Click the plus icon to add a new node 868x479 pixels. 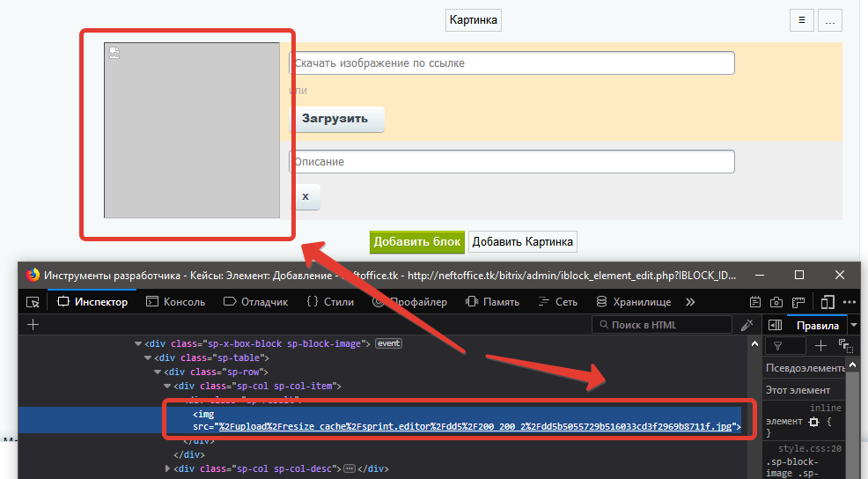click(x=33, y=325)
